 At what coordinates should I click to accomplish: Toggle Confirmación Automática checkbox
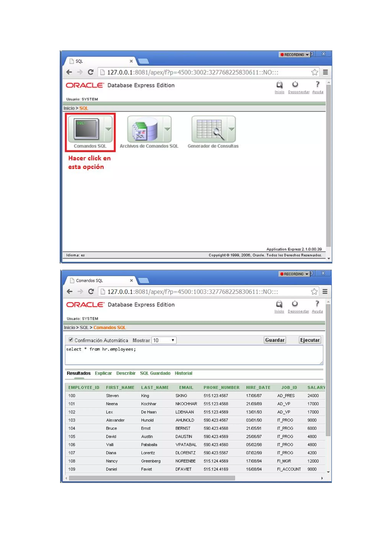(71, 340)
